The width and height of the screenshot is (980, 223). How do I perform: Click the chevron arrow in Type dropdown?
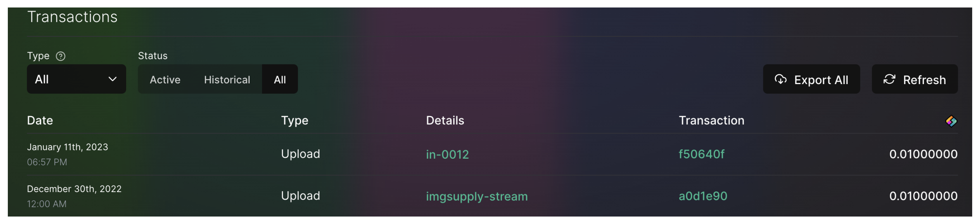(112, 79)
